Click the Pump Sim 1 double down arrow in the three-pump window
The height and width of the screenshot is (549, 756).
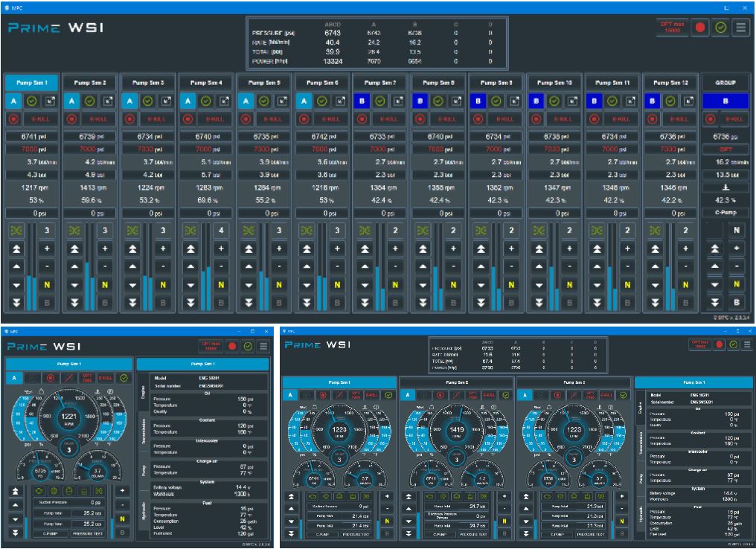tap(291, 533)
